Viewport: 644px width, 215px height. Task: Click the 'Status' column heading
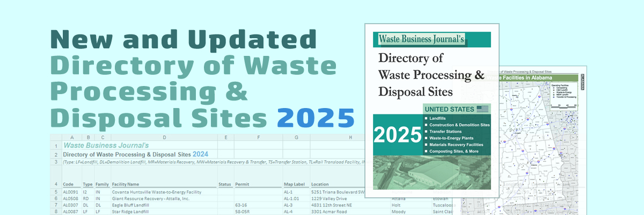(x=225, y=184)
